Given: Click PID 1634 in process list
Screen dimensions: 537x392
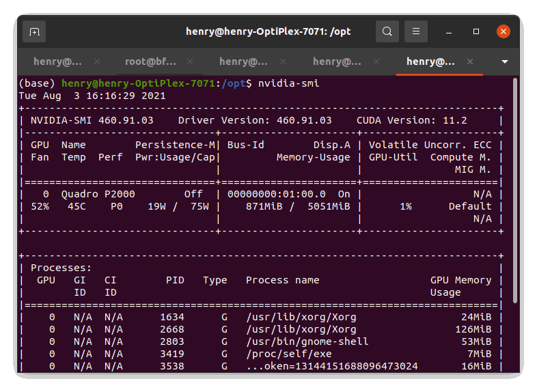Looking at the screenshot, I should tap(172, 318).
